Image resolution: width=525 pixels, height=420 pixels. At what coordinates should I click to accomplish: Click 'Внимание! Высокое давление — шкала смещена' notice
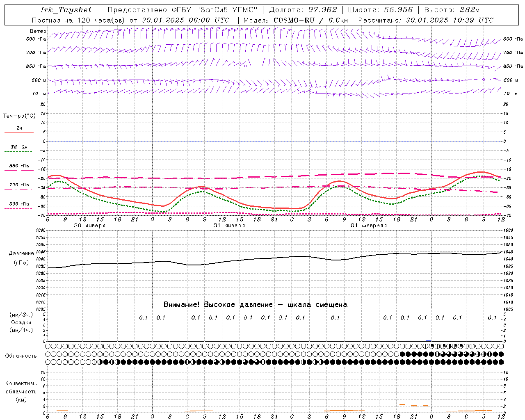(256, 305)
